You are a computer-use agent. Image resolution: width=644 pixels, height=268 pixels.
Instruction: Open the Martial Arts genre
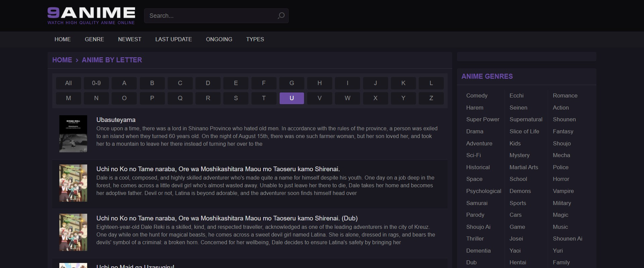(524, 167)
